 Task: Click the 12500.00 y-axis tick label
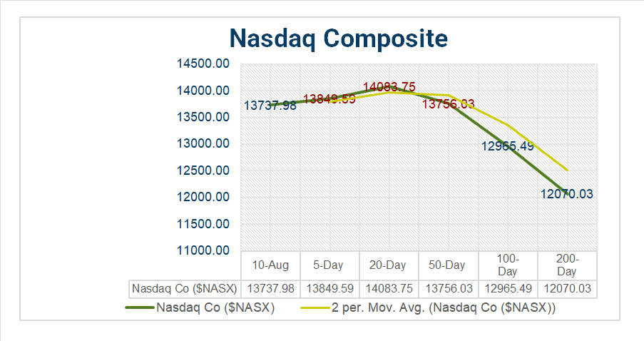pyautogui.click(x=203, y=170)
